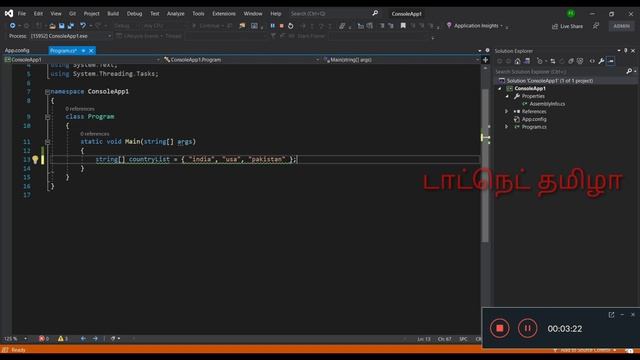
Task: Collapse the ConsoleApp1 project node
Action: click(500, 89)
